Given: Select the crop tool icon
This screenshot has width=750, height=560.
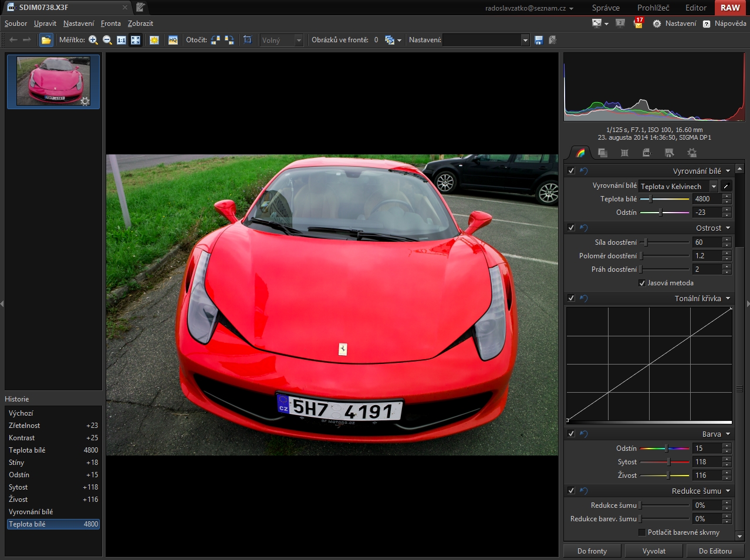Looking at the screenshot, I should pyautogui.click(x=248, y=40).
